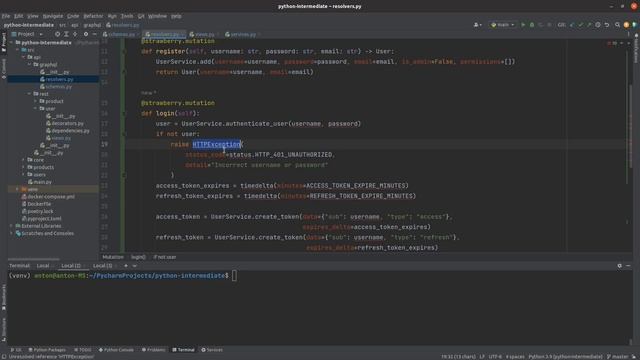
Task: Open terminal settings gear icon
Action: pyautogui.click(x=620, y=266)
